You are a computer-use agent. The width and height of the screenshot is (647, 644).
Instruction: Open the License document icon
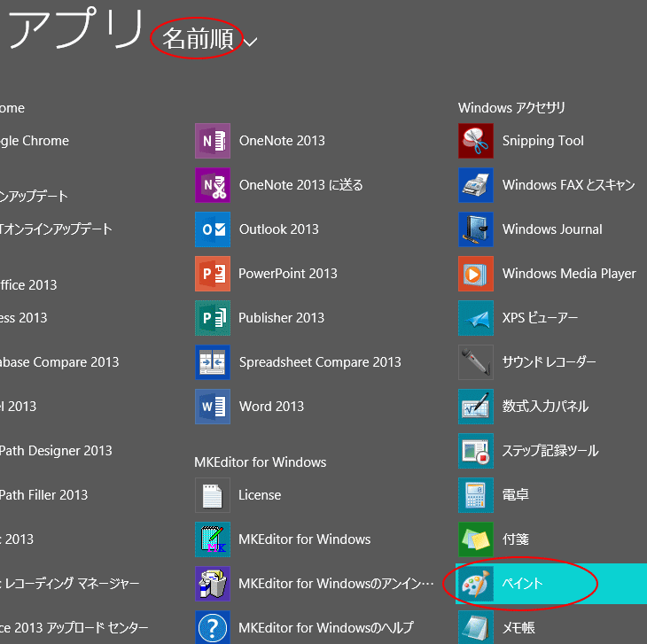(213, 495)
